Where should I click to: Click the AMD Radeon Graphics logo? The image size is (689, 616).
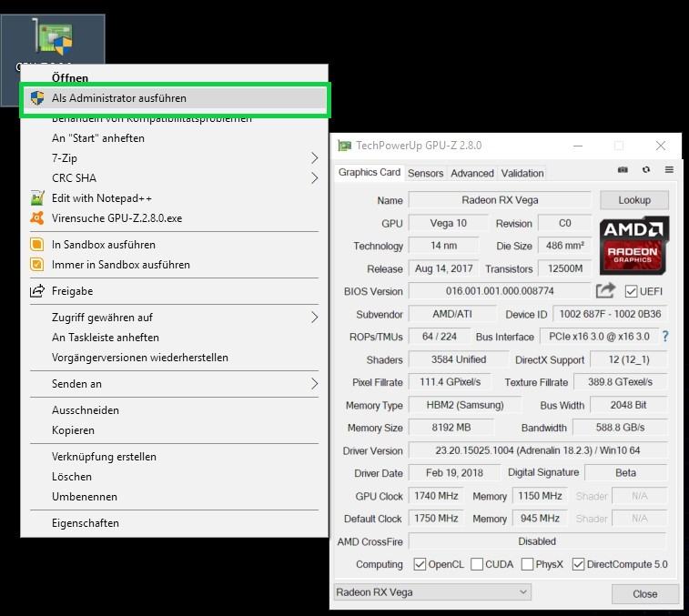coord(634,245)
